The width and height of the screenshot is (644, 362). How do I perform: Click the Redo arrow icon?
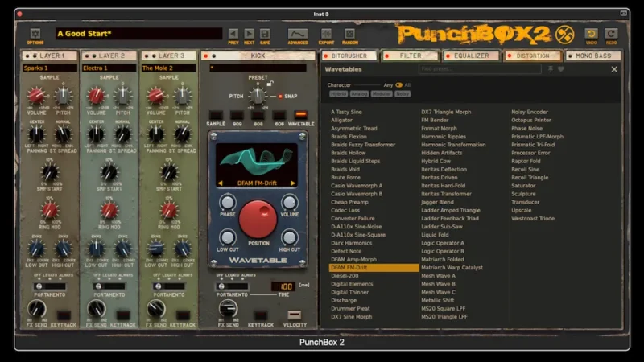611,34
